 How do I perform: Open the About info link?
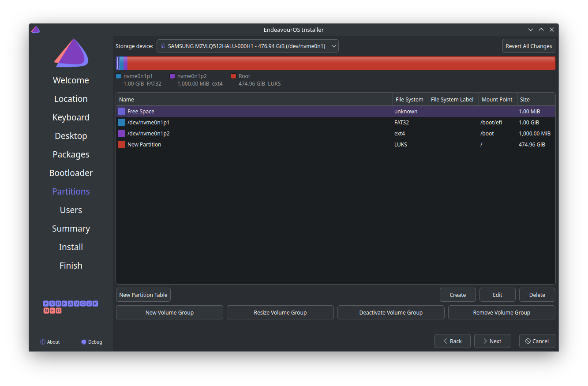tap(50, 342)
